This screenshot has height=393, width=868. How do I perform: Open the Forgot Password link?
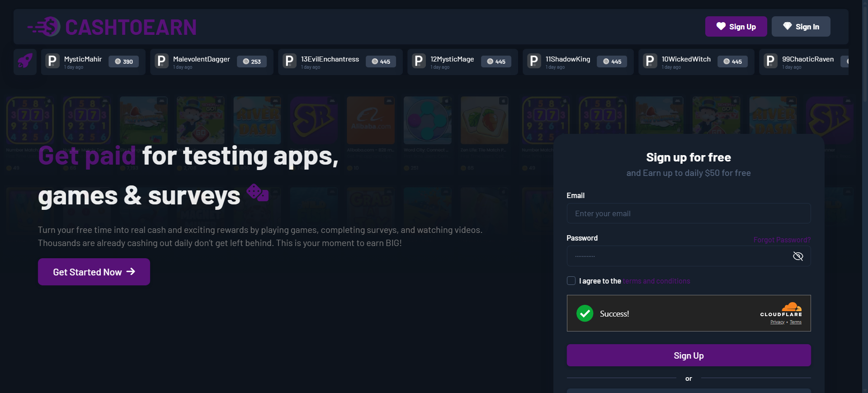point(782,240)
